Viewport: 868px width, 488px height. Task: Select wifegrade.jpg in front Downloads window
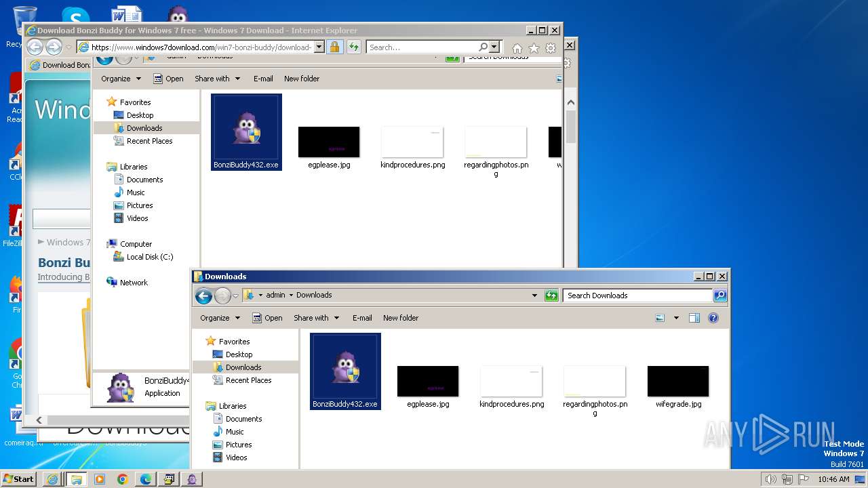[x=678, y=386]
